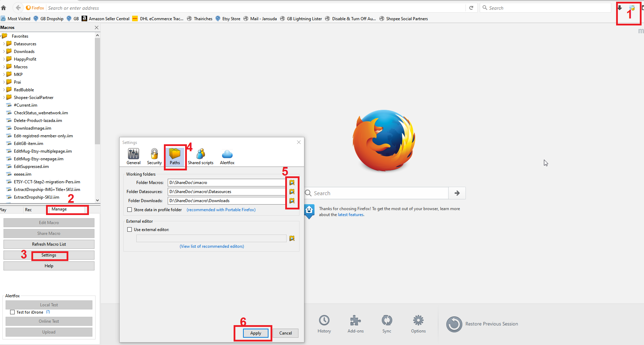Open DHL eCommerce Trac... bookmark
The height and width of the screenshot is (345, 644).
pos(158,19)
